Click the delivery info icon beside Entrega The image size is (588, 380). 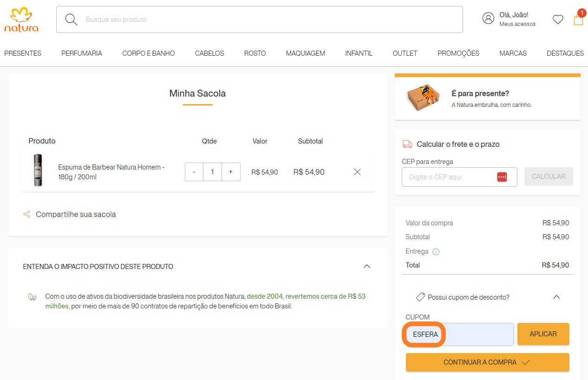(x=436, y=252)
